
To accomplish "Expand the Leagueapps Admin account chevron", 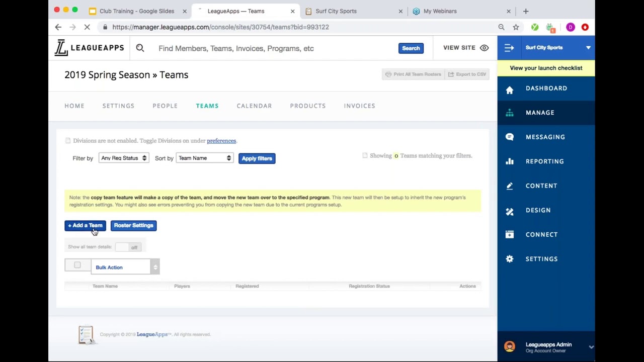I will click(x=591, y=347).
